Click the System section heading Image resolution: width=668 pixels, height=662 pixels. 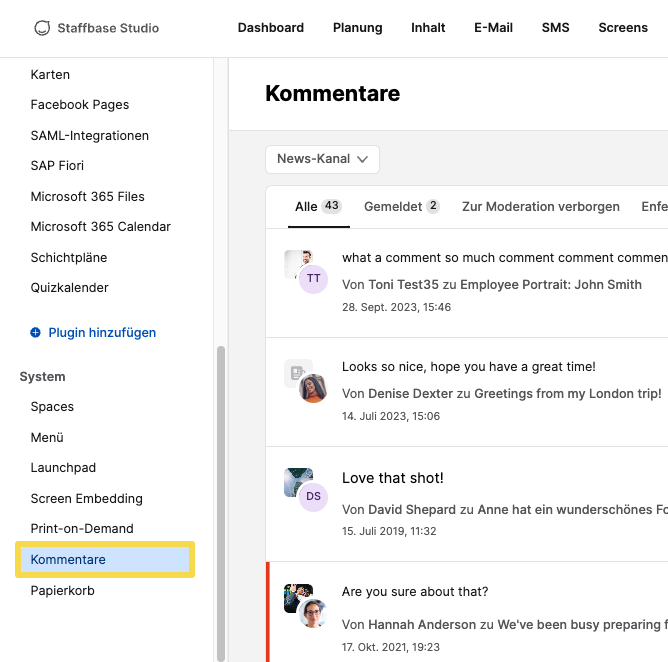43,377
